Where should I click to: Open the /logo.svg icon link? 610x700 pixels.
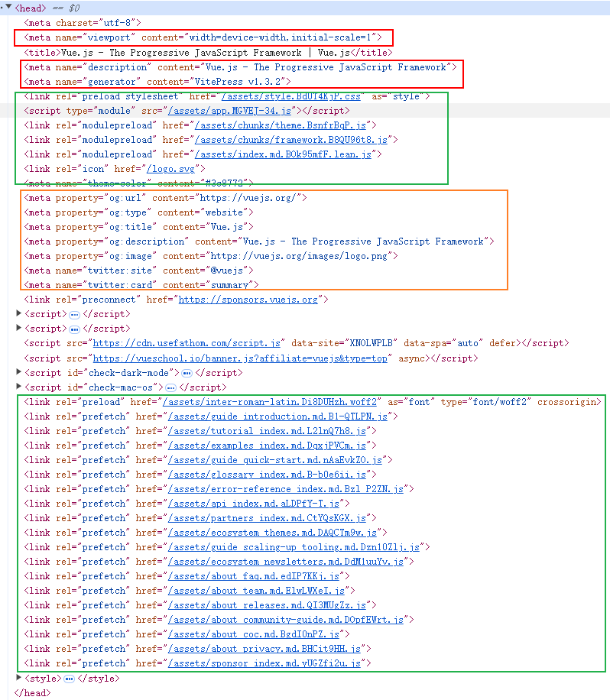click(x=170, y=169)
